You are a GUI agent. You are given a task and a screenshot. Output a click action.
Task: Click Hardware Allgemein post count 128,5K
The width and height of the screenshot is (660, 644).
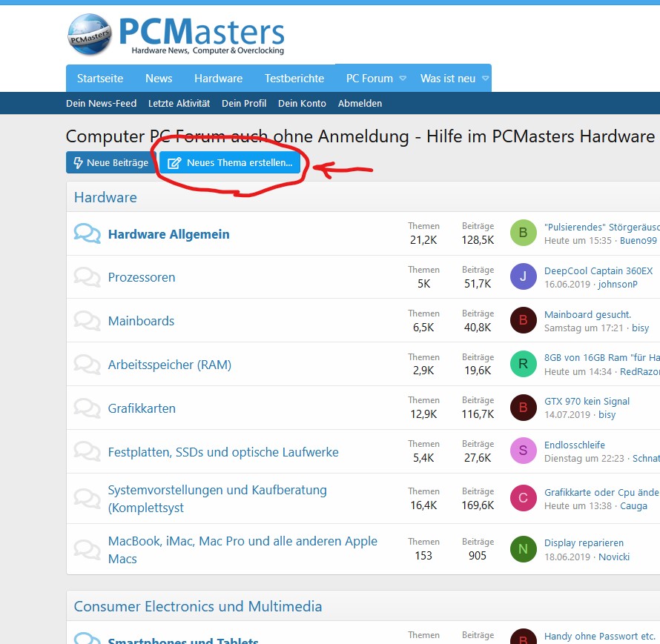point(478,240)
